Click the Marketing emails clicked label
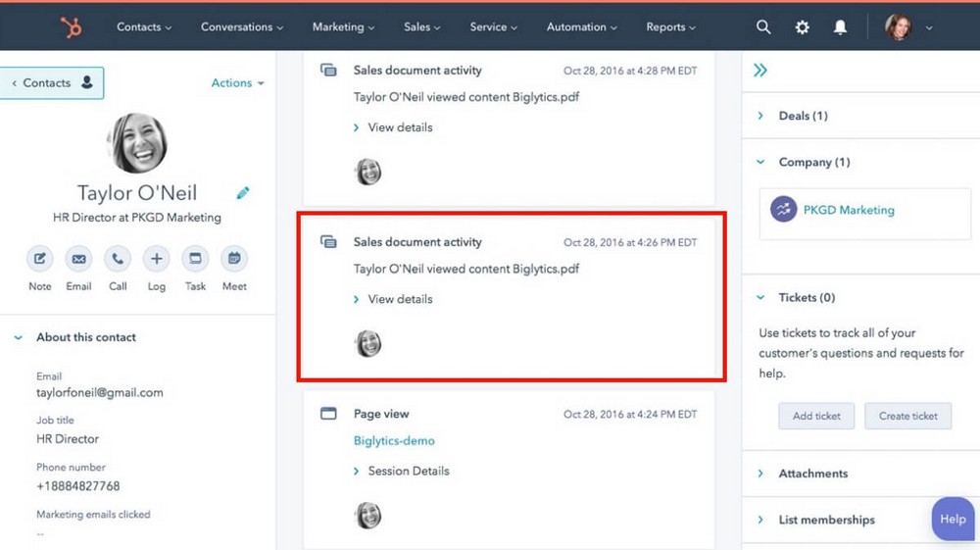 [x=93, y=515]
